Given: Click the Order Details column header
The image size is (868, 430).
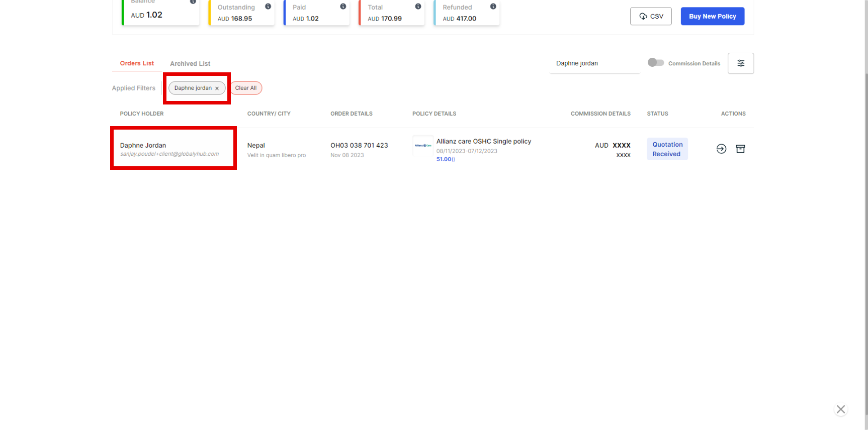Looking at the screenshot, I should click(x=352, y=114).
